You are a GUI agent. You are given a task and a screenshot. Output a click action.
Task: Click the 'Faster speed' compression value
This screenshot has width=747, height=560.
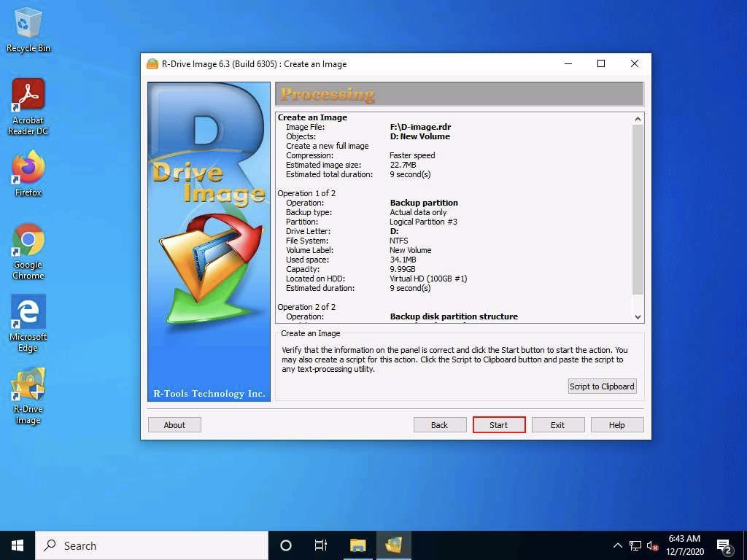point(412,155)
